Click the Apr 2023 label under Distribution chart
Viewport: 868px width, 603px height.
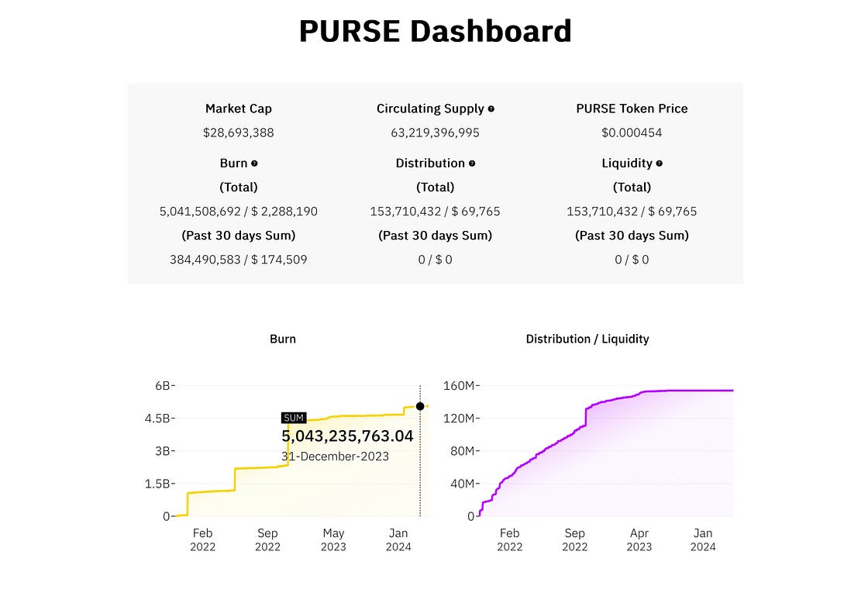tap(639, 539)
